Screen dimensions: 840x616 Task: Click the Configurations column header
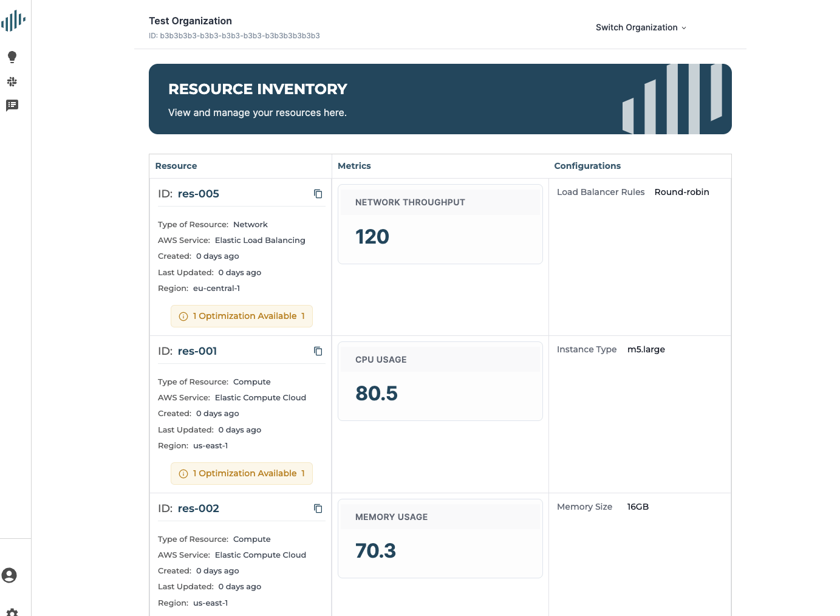[587, 166]
